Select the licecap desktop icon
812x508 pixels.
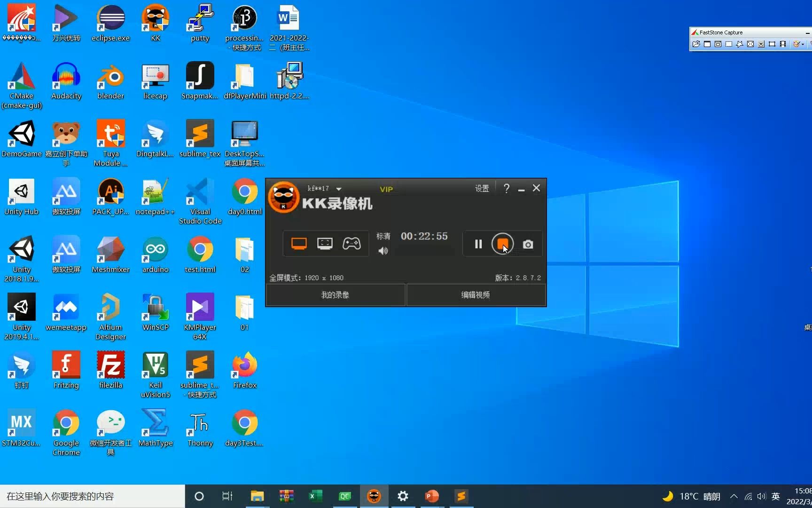pyautogui.click(x=156, y=81)
